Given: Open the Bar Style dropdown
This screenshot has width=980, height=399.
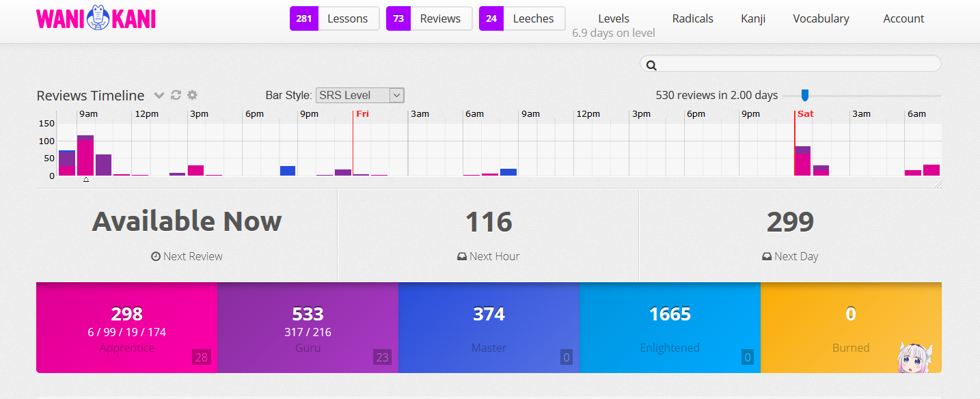Looking at the screenshot, I should tap(360, 95).
